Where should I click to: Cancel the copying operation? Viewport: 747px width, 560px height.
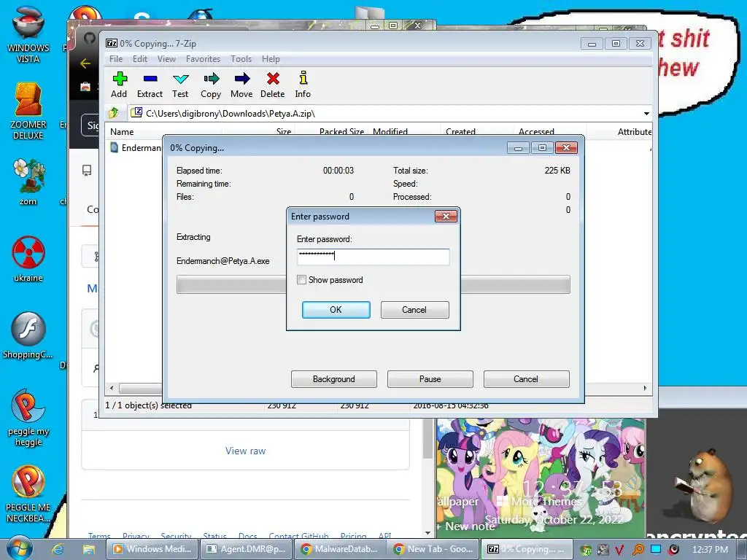pos(526,379)
